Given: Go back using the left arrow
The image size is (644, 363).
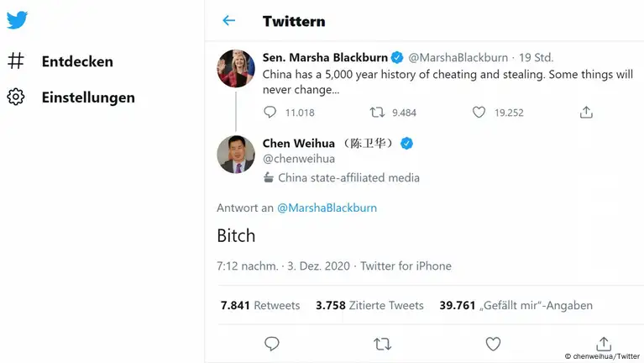Looking at the screenshot, I should 228,21.
